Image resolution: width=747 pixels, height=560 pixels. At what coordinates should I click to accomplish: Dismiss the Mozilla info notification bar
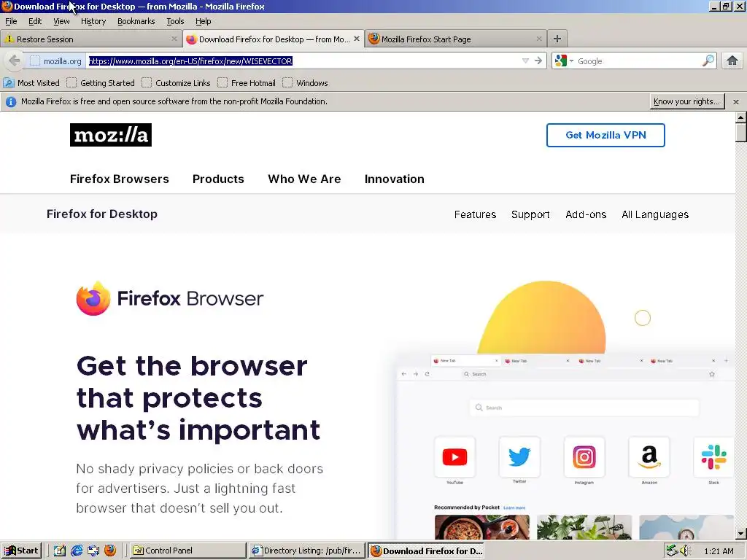tap(736, 102)
